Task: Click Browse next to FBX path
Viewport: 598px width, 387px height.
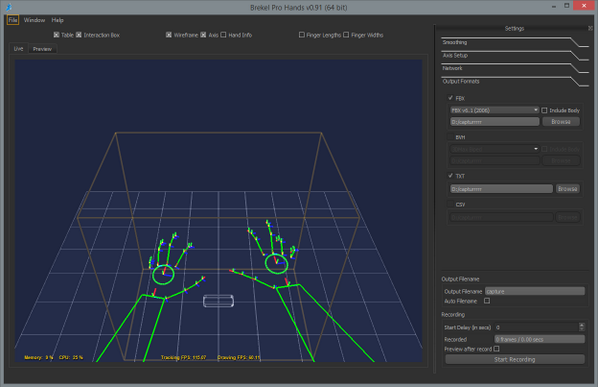Action: (561, 122)
